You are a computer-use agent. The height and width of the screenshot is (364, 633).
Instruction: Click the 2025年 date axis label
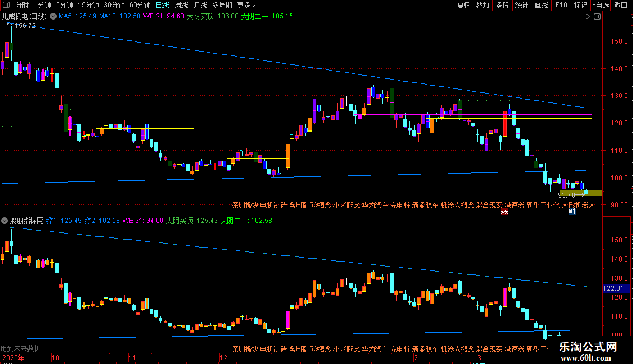pyautogui.click(x=13, y=358)
